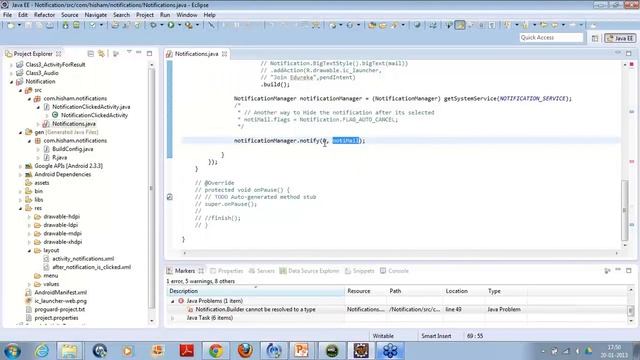Click the New file toolbar icon
The width and height of the screenshot is (640, 360).
11,25
